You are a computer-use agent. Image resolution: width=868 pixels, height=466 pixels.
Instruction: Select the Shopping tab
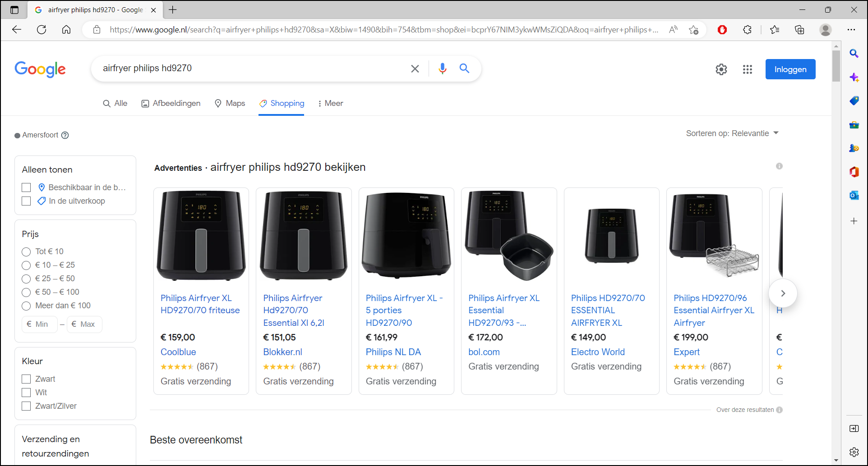click(x=282, y=103)
